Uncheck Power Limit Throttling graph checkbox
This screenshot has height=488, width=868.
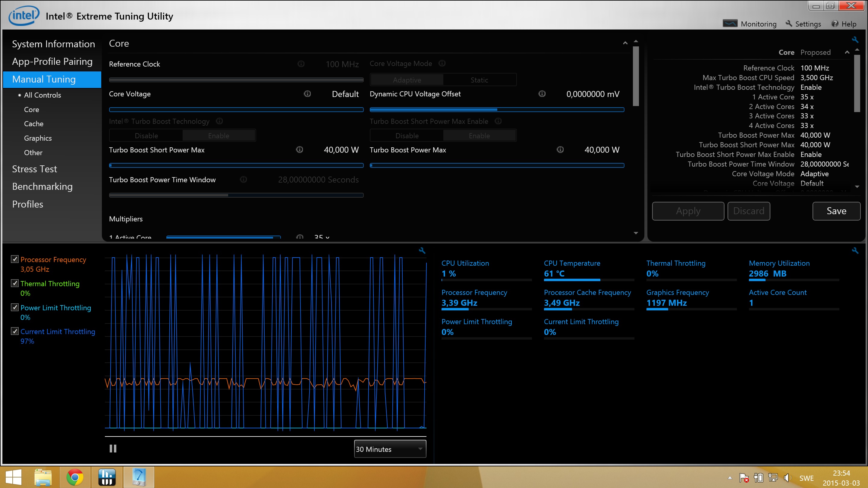coord(14,307)
